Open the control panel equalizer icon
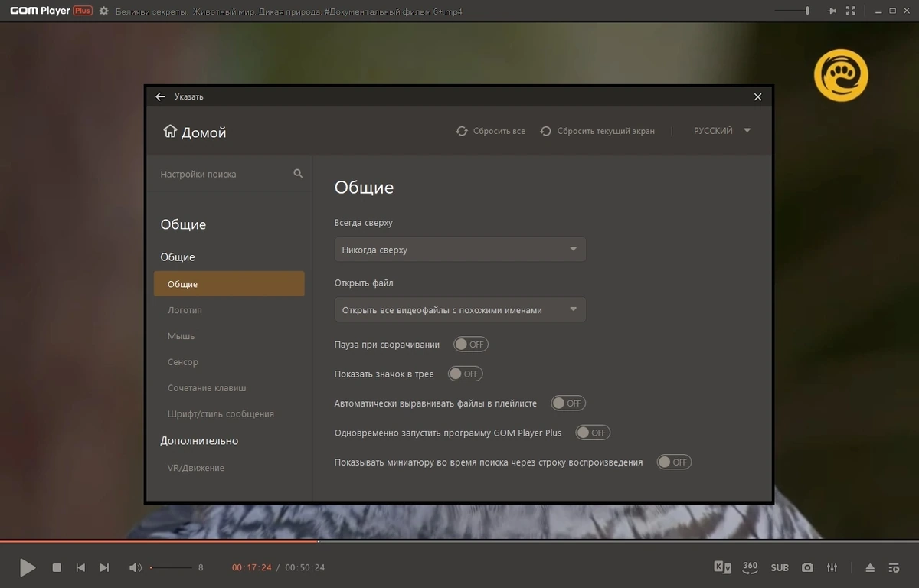The height and width of the screenshot is (588, 919). click(832, 567)
